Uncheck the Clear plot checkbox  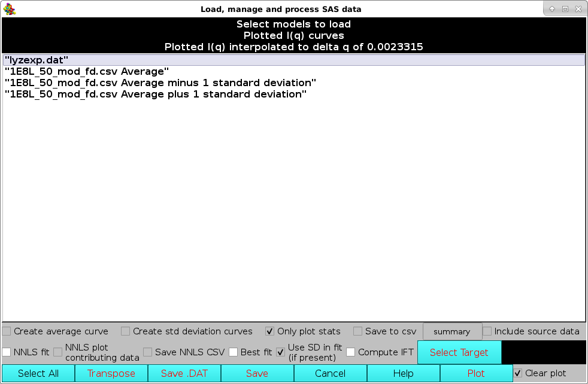point(518,373)
